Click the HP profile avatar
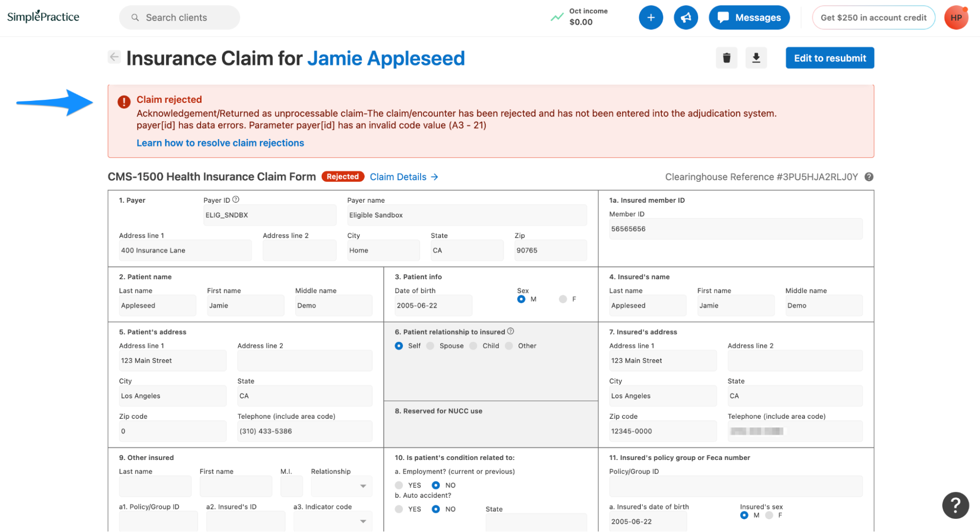Screen dimensions: 980x532 [955, 18]
